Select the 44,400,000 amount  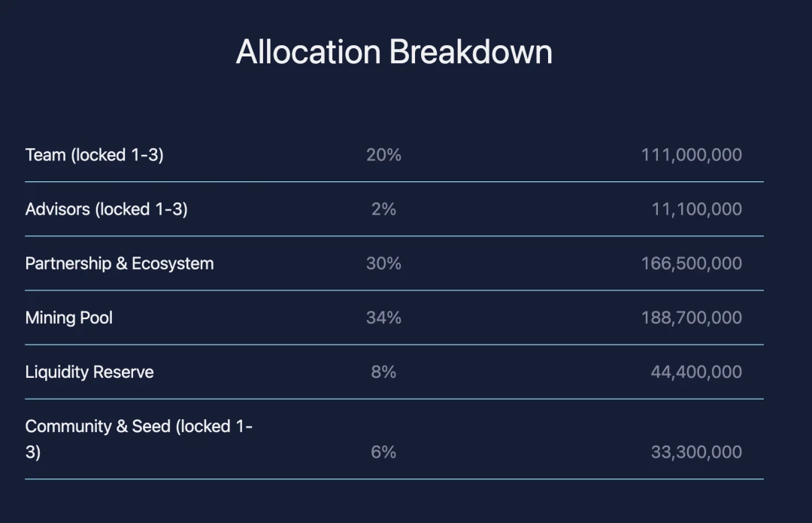tap(696, 372)
